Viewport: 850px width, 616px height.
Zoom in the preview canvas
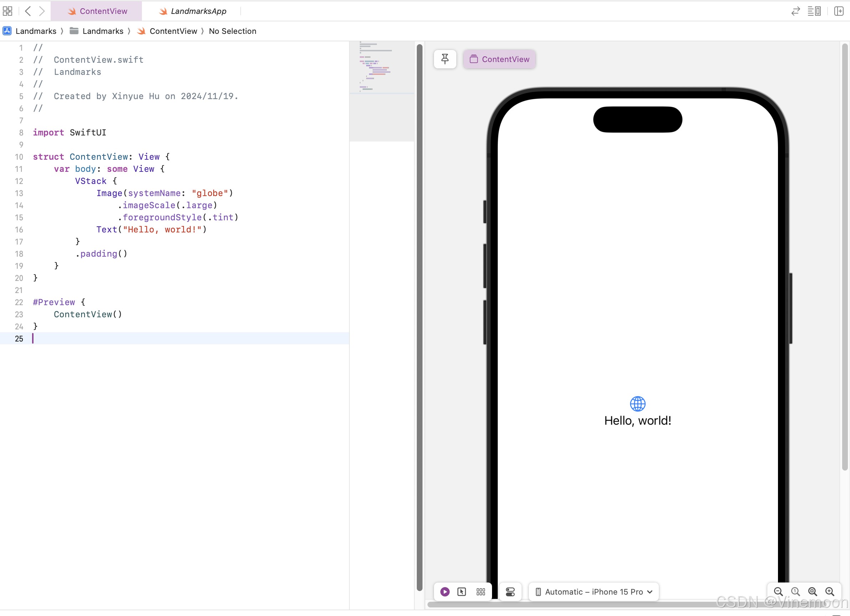point(830,592)
